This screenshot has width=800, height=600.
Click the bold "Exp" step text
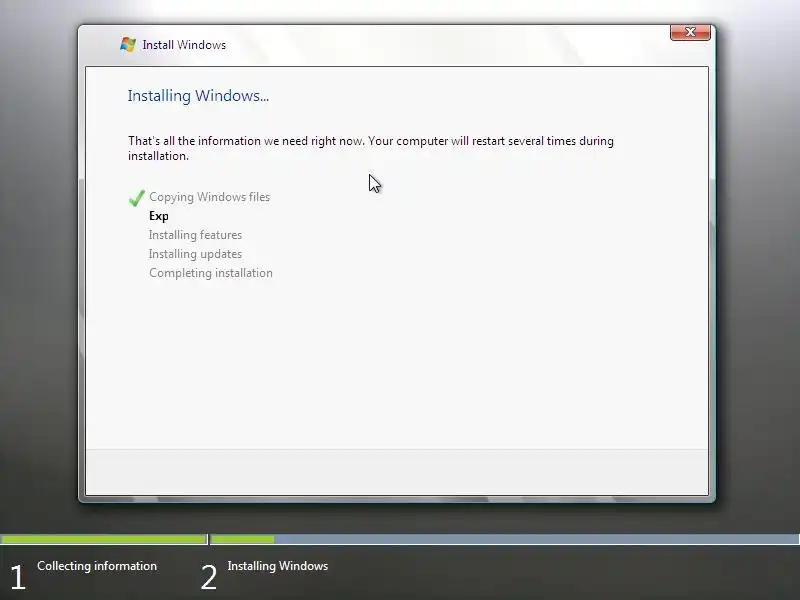click(x=159, y=216)
